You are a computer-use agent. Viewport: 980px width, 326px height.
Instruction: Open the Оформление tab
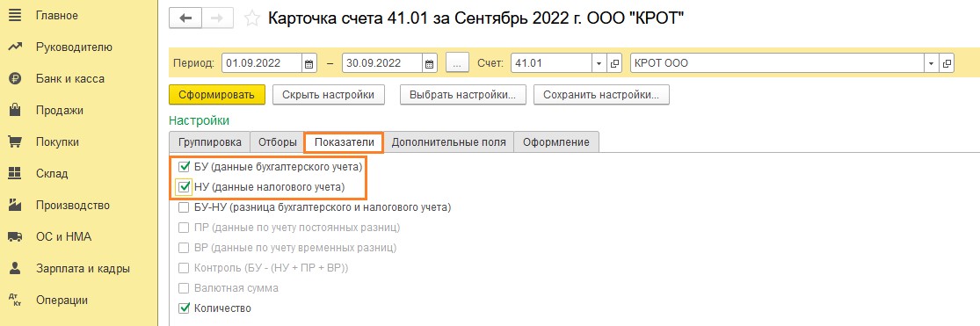point(556,141)
